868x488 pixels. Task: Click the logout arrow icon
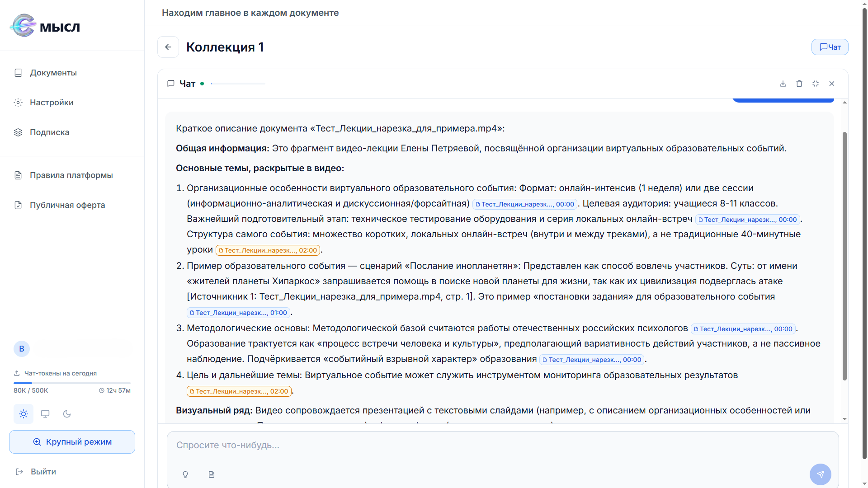pyautogui.click(x=19, y=472)
